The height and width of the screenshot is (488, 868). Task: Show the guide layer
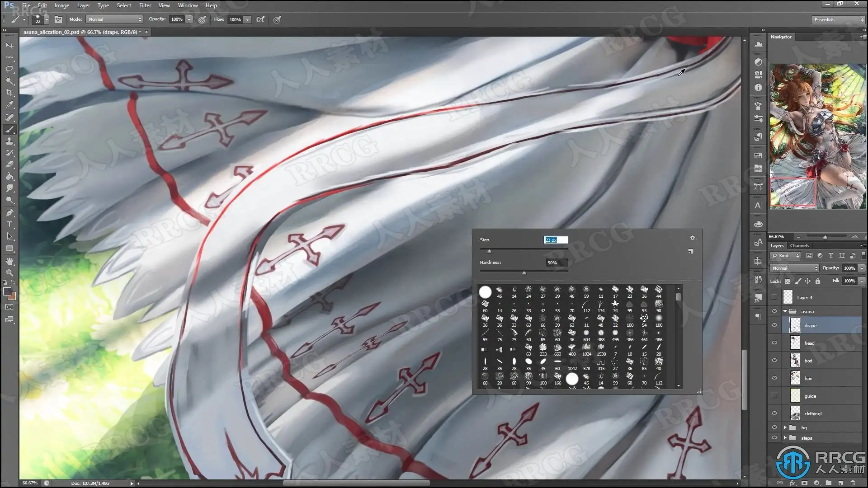tap(774, 396)
